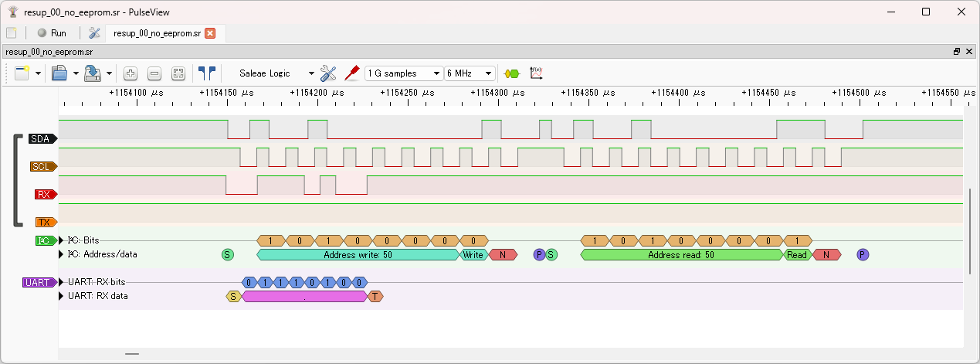Screen dimensions: 980x364
Task: Click the I²C decoder label
Action: [x=46, y=240]
